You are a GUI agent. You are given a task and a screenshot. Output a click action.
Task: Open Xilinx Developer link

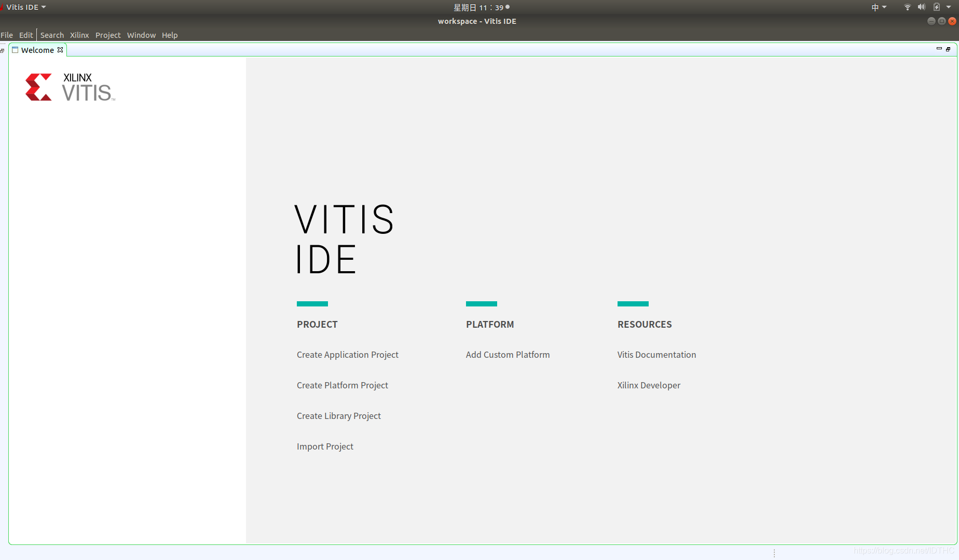[x=649, y=385]
